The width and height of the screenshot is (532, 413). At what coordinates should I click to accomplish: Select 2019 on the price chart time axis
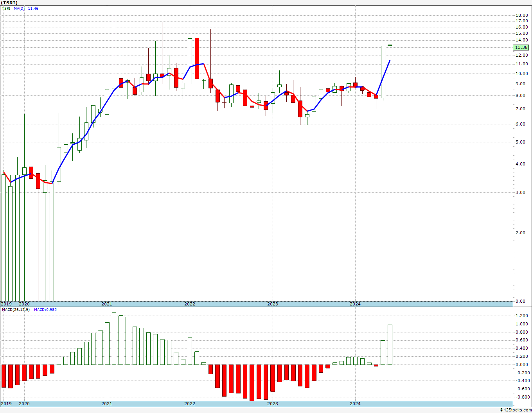(6, 304)
